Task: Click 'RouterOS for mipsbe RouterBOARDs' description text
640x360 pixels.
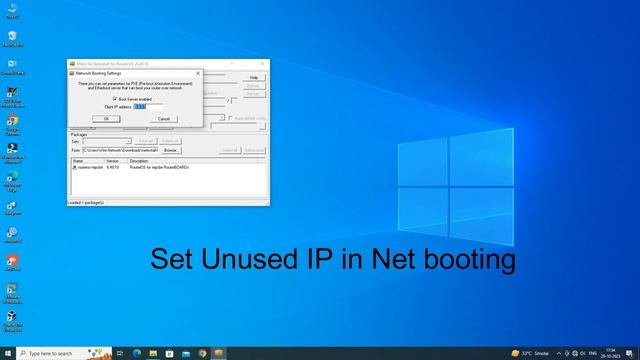Action: pos(159,167)
